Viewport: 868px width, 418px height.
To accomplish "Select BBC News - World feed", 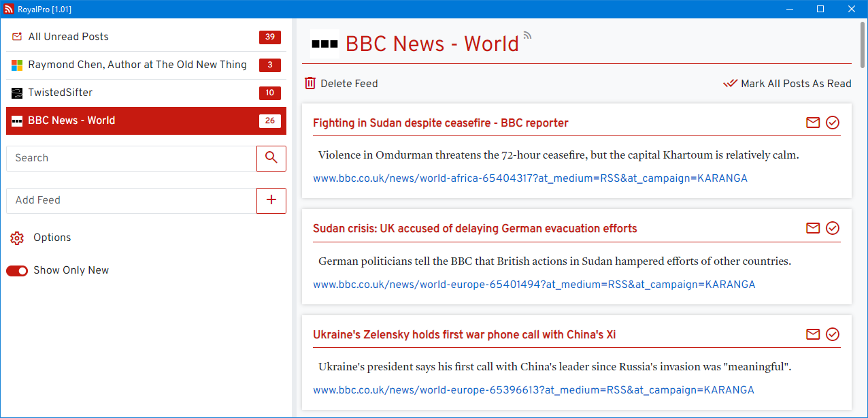I will pyautogui.click(x=146, y=120).
